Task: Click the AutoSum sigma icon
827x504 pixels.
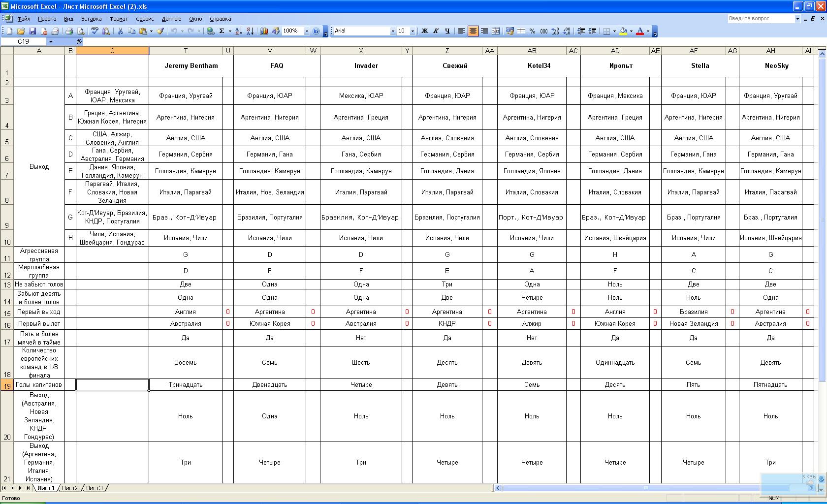Action: pos(222,31)
